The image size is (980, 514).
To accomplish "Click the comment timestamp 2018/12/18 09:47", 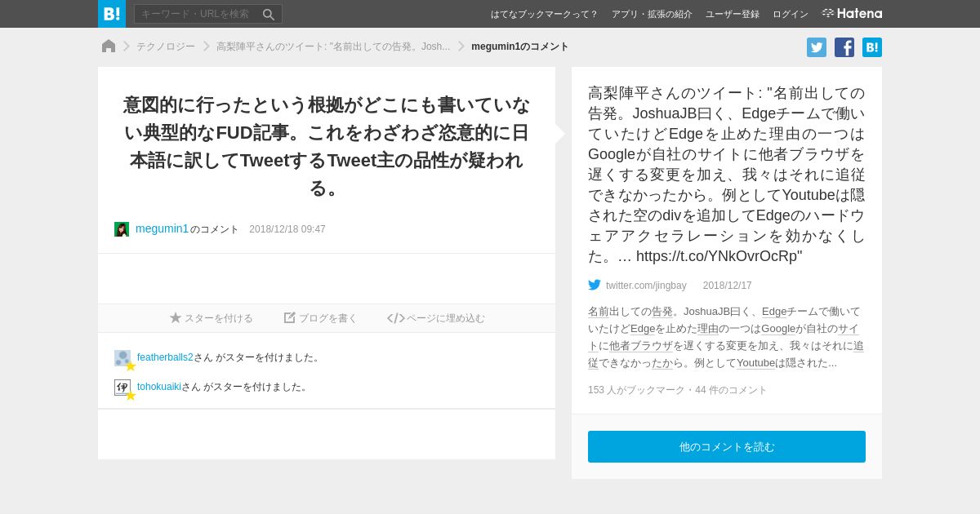I will tap(287, 229).
